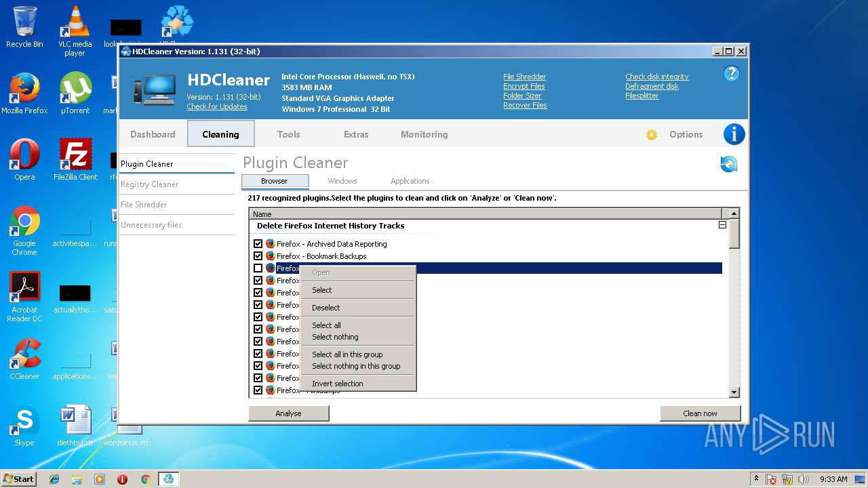868x488 pixels.
Task: Click the Clean now button
Action: pyautogui.click(x=700, y=413)
